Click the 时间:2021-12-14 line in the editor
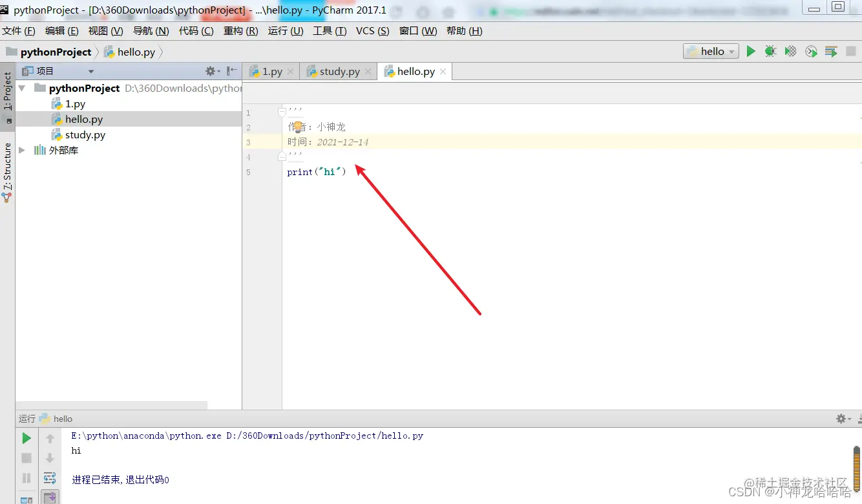This screenshot has height=504, width=862. pos(328,142)
